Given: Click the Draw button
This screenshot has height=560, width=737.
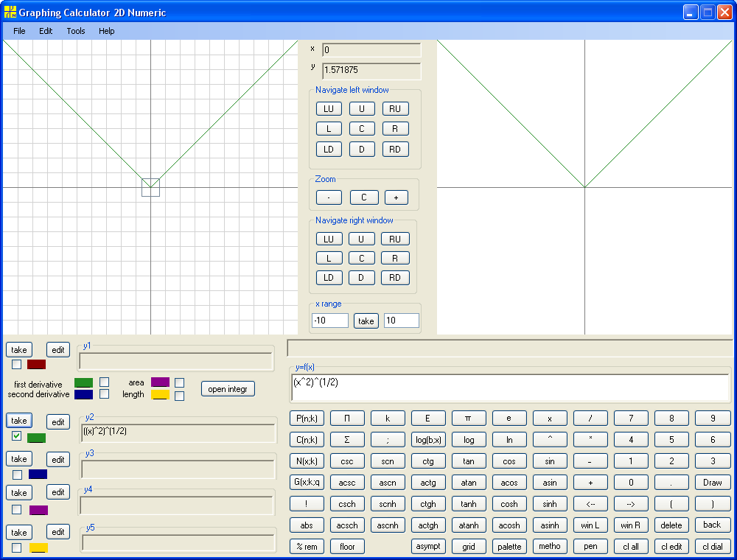Looking at the screenshot, I should (712, 483).
